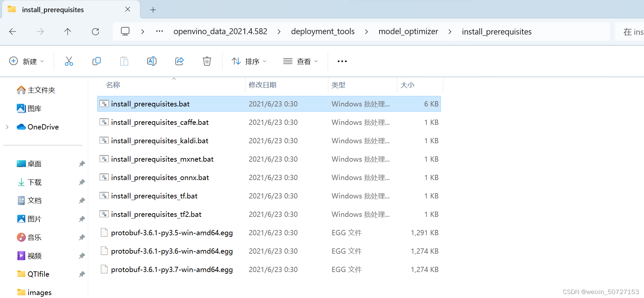Open the 新建 (New) menu

[26, 61]
